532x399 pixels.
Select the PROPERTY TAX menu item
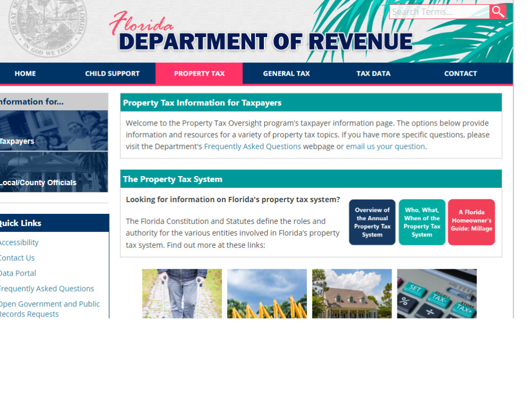tap(199, 73)
